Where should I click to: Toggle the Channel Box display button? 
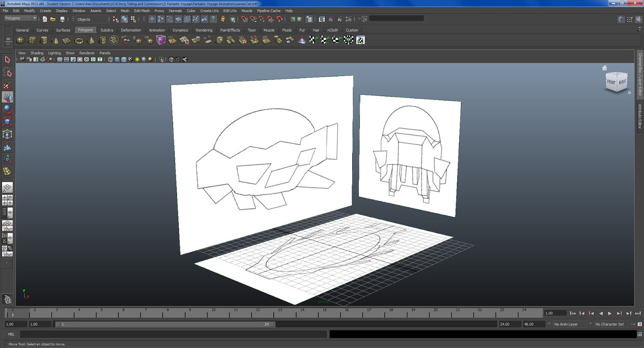638,19
